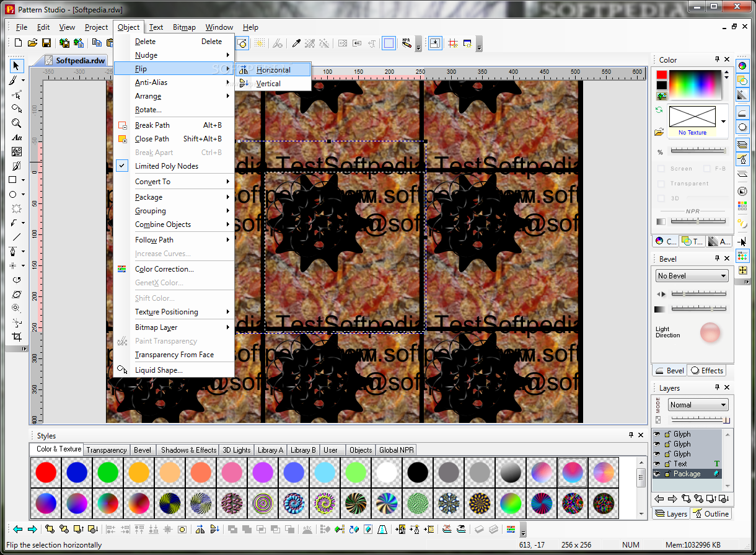Click flip vertical icon in bottom toolbar
This screenshot has width=756, height=555.
point(214,529)
